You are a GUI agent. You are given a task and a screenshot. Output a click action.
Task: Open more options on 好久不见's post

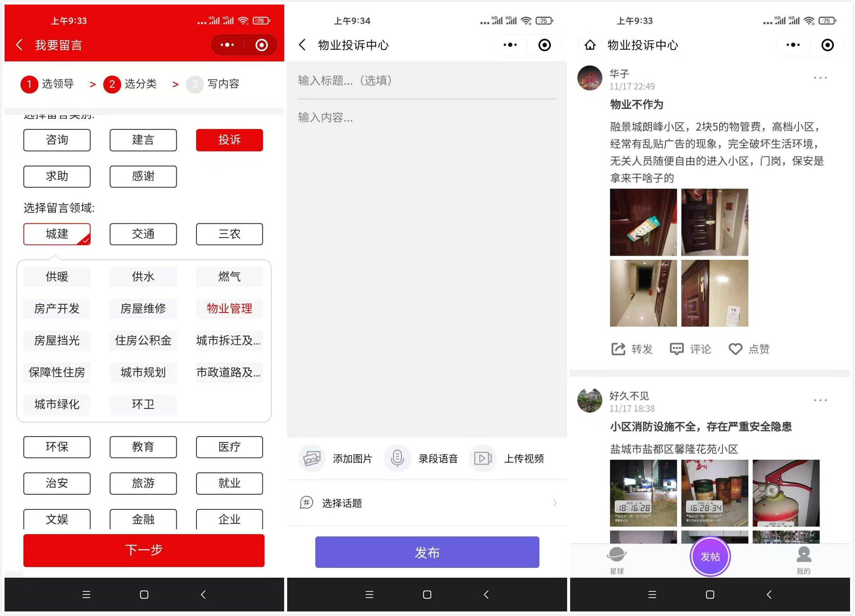tap(820, 400)
